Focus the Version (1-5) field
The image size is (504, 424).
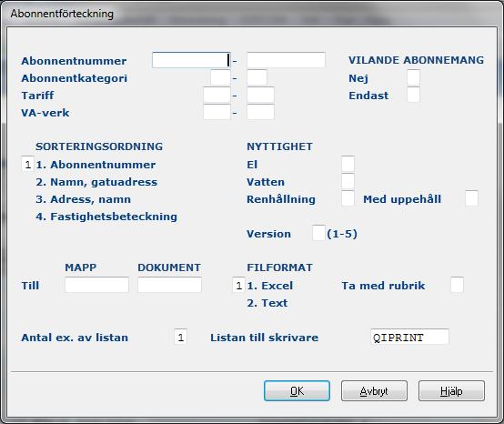click(318, 233)
